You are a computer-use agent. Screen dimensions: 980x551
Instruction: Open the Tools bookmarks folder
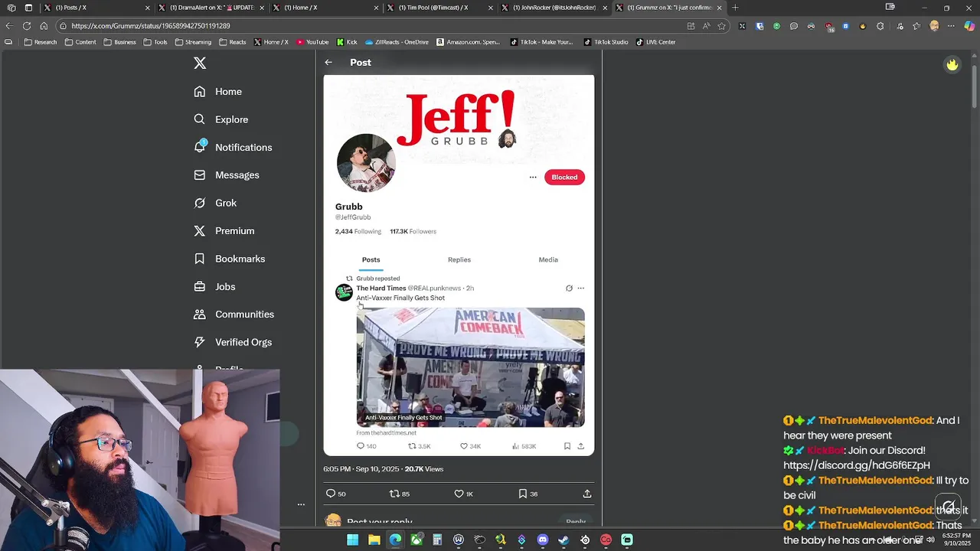click(155, 42)
